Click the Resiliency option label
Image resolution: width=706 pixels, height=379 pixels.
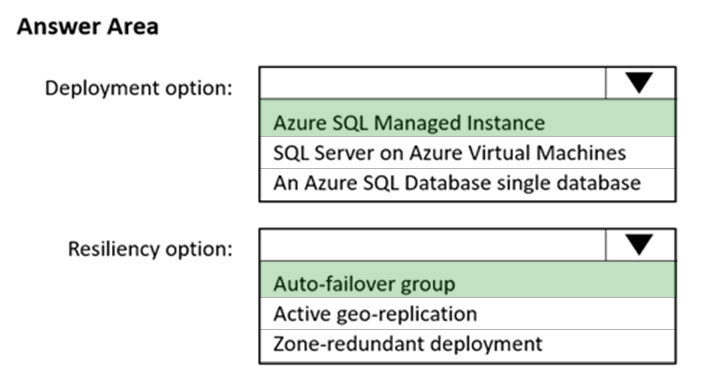pos(150,249)
